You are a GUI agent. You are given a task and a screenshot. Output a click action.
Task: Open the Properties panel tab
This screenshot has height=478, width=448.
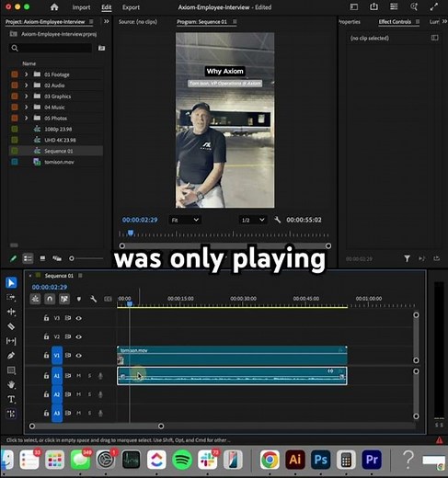pyautogui.click(x=350, y=22)
